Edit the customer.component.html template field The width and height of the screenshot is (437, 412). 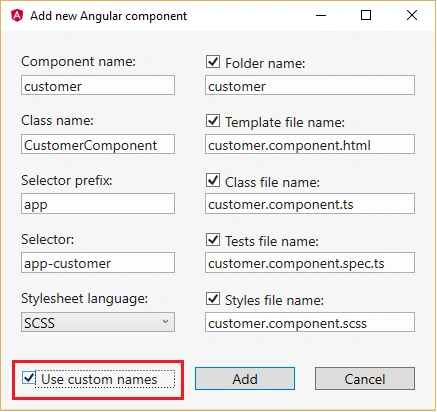tap(310, 144)
